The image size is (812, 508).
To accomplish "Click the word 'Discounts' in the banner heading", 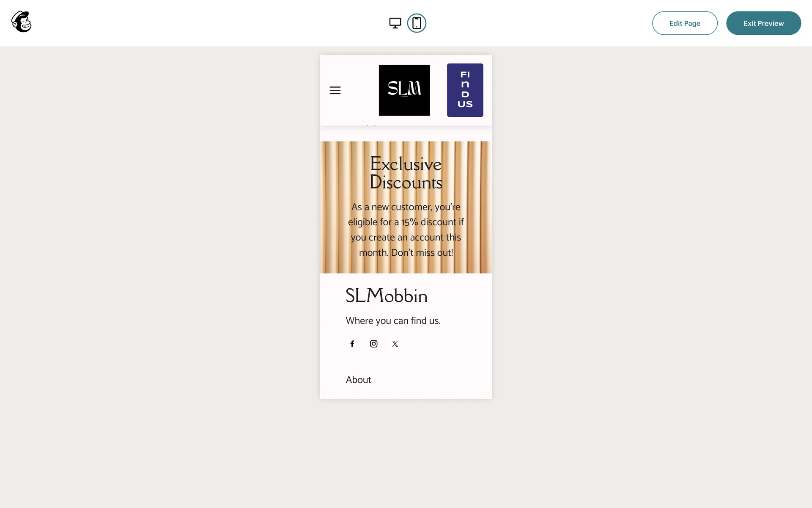I will (406, 183).
